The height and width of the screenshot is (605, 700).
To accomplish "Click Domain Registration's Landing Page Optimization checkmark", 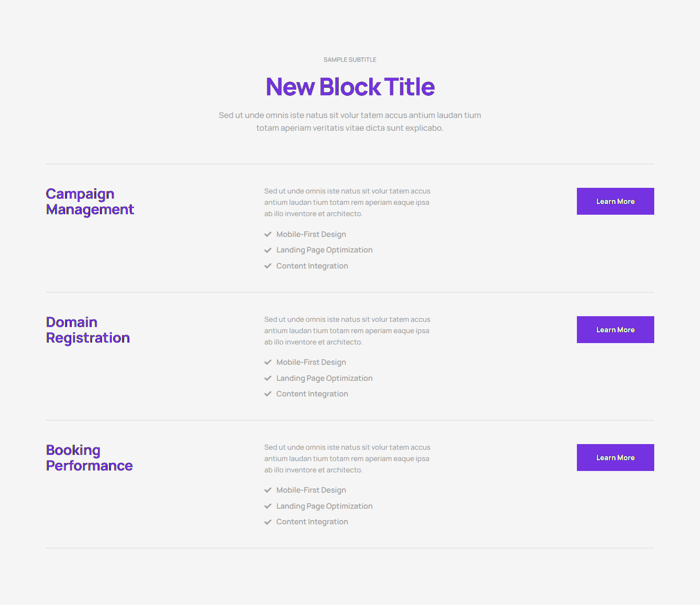I will [268, 378].
